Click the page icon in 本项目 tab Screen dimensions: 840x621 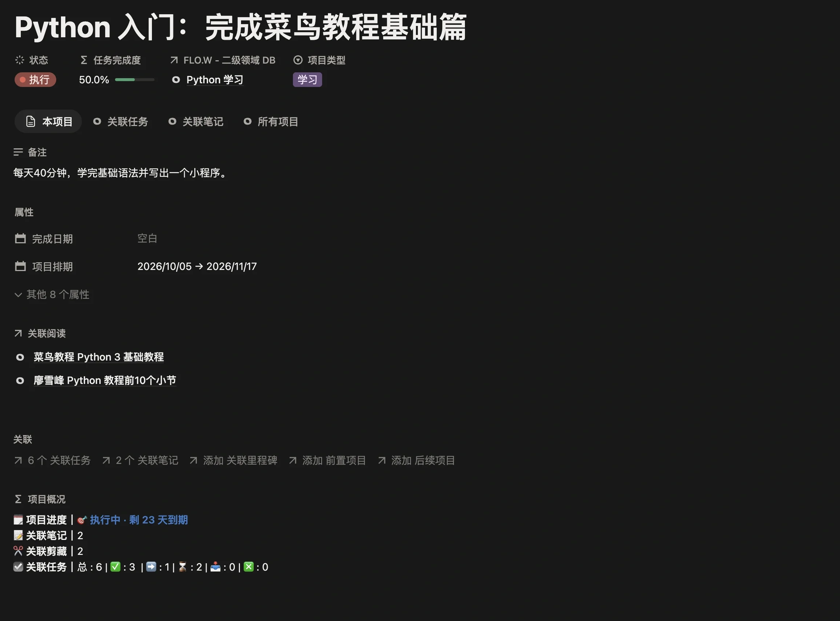[30, 121]
